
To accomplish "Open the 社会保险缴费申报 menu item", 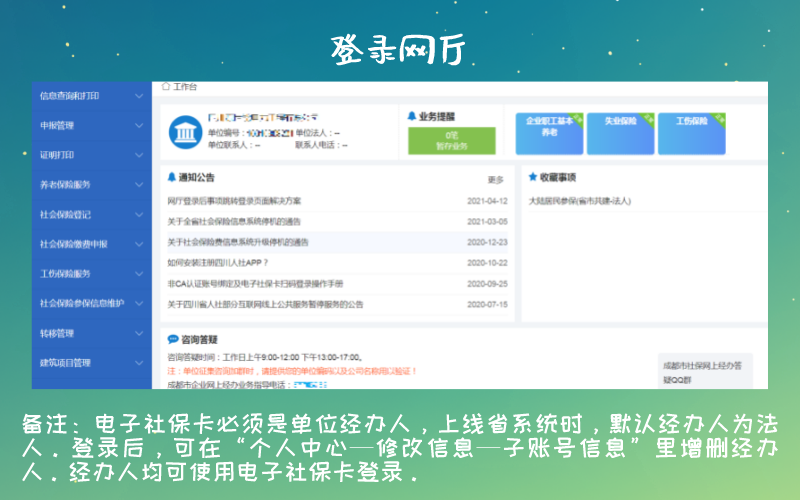I will 92,244.
